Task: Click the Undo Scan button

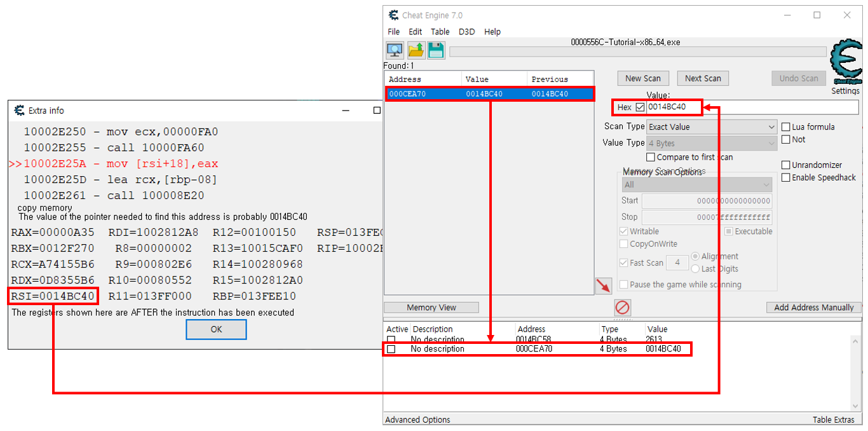Action: pyautogui.click(x=799, y=78)
